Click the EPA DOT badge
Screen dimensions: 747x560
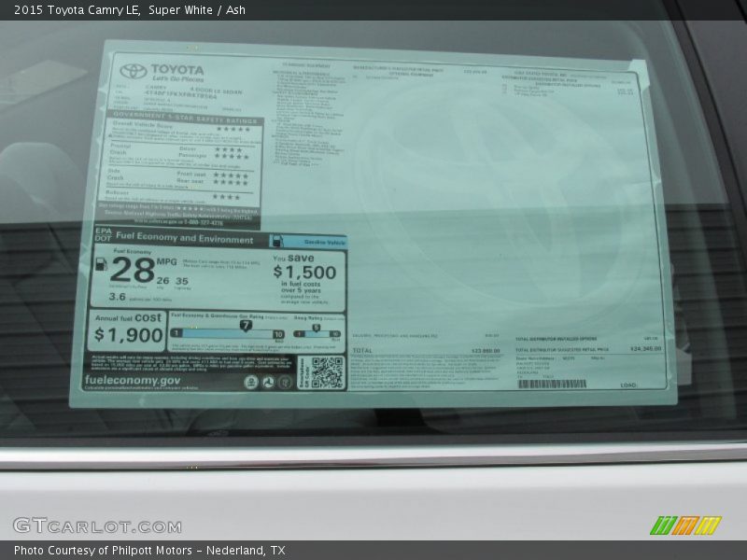click(x=103, y=234)
